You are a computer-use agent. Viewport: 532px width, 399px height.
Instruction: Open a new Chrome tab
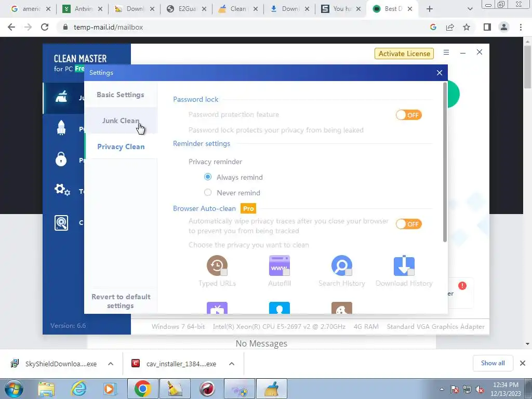[430, 9]
